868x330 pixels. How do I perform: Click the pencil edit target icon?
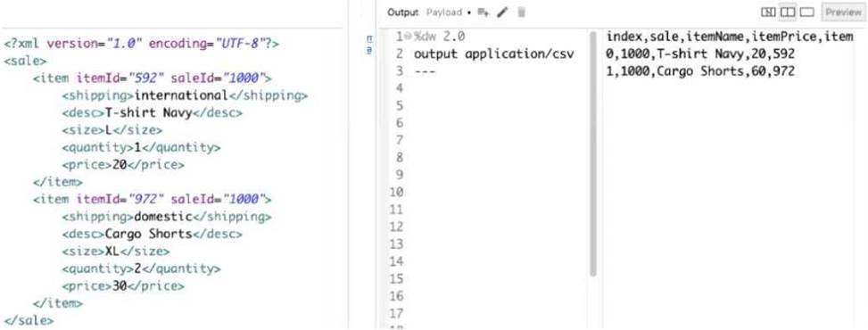pos(502,12)
